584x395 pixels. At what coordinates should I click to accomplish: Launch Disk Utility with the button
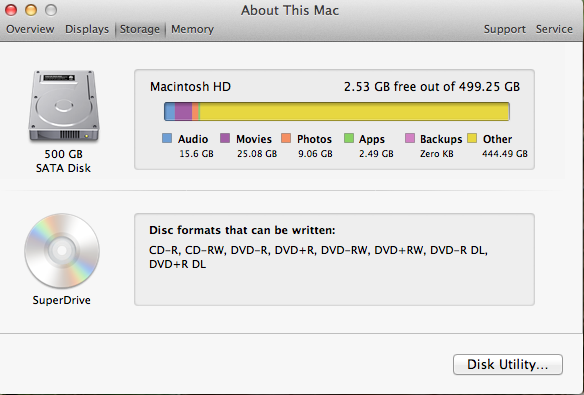point(508,364)
